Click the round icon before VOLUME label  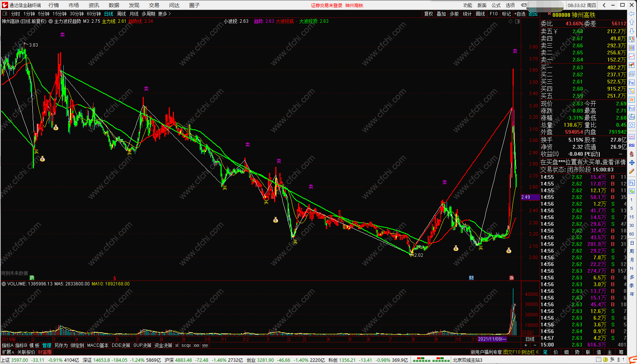click(4, 284)
